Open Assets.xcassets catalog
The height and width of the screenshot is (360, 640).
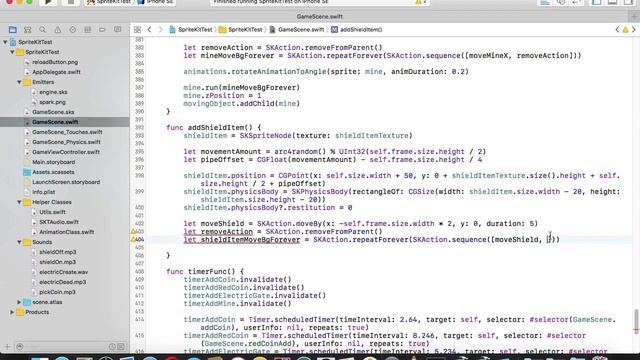point(53,172)
